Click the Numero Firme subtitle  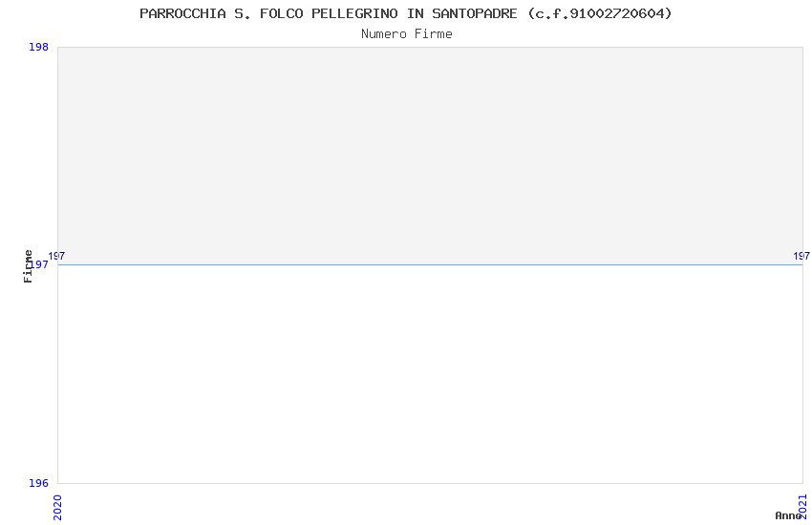point(407,34)
